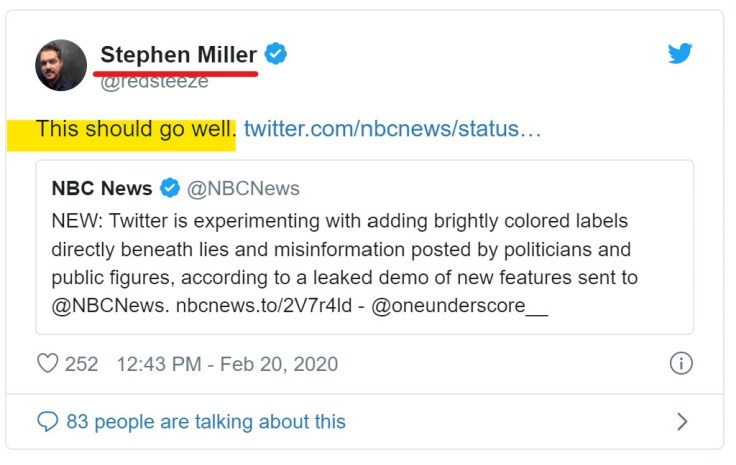Expand conversation with right chevron arrow
Image resolution: width=736 pixels, height=465 pixels.
click(x=682, y=422)
